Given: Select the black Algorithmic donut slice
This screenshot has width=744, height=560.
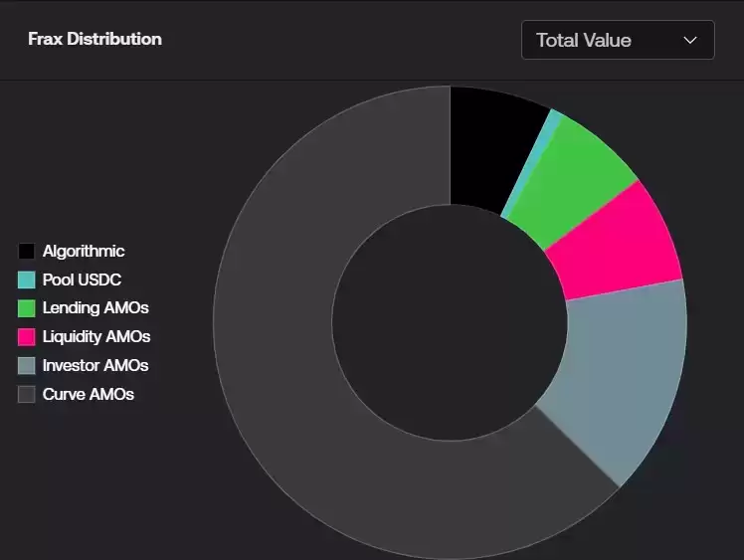Looking at the screenshot, I should coord(486,147).
